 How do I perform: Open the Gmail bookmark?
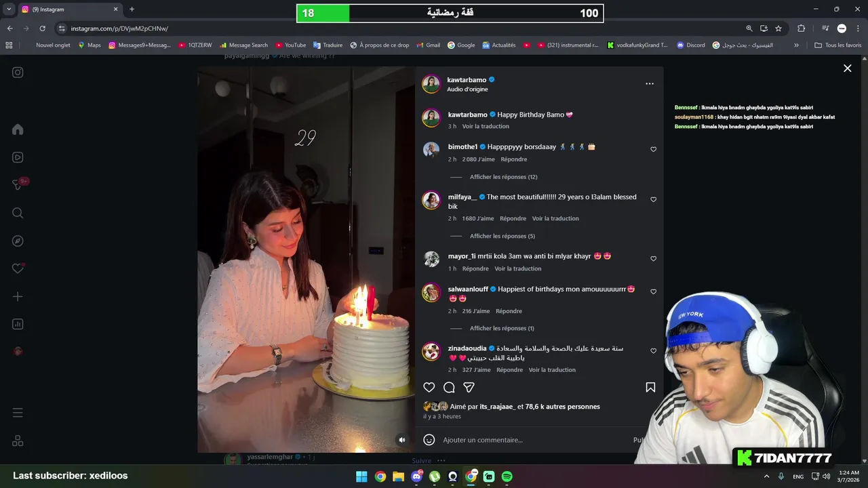pos(427,45)
